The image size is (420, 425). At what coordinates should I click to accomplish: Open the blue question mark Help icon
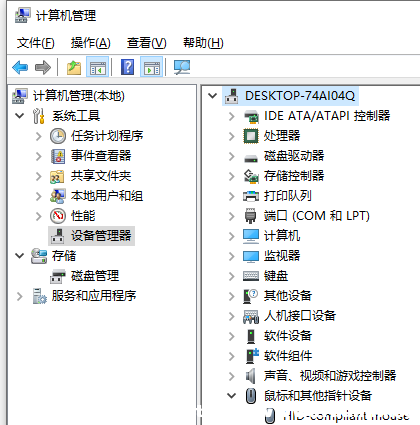click(127, 67)
